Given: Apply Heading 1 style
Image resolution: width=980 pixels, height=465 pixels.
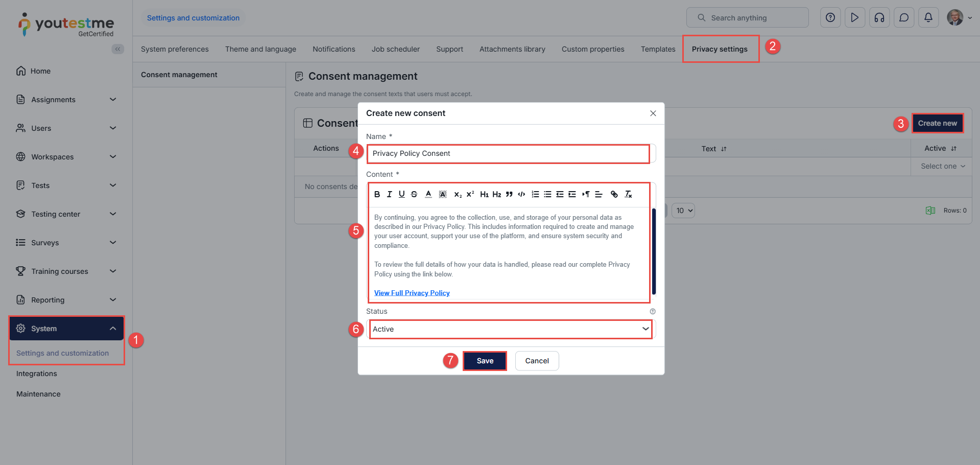Looking at the screenshot, I should (x=484, y=194).
